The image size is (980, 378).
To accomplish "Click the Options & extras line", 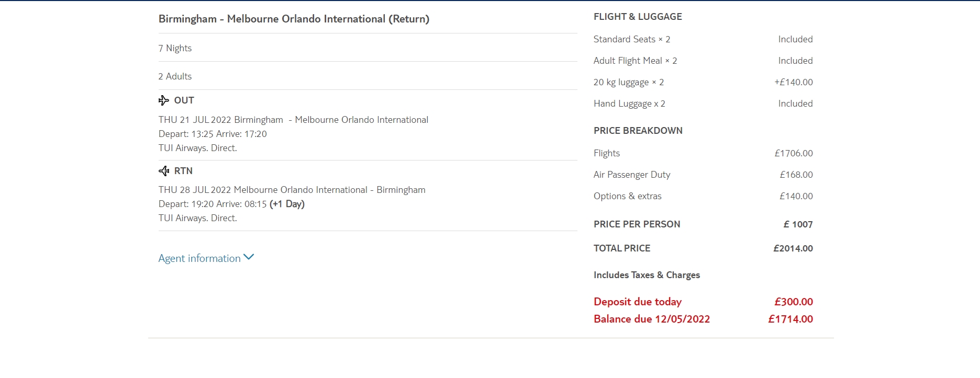I will click(x=627, y=196).
